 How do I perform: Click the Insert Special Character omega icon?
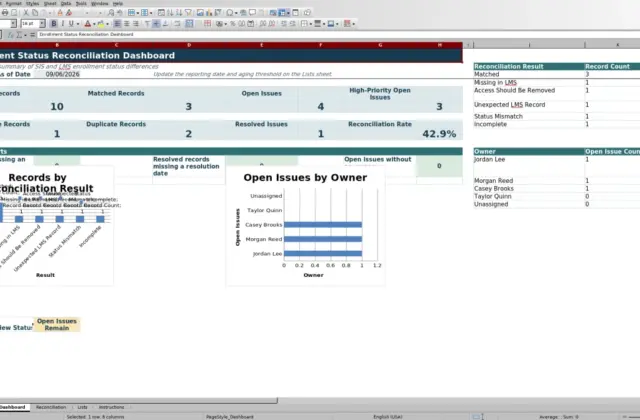tap(230, 13)
